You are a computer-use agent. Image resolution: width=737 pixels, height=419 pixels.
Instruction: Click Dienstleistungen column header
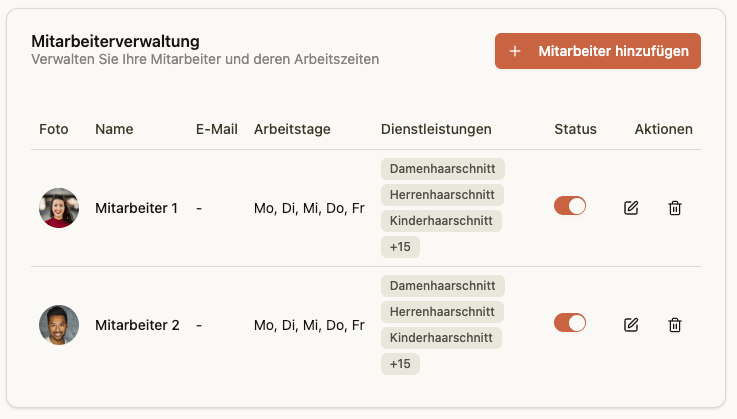point(436,129)
